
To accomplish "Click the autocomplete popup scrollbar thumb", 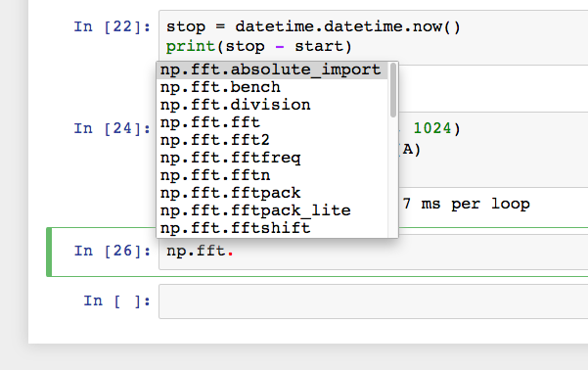I will tap(393, 90).
